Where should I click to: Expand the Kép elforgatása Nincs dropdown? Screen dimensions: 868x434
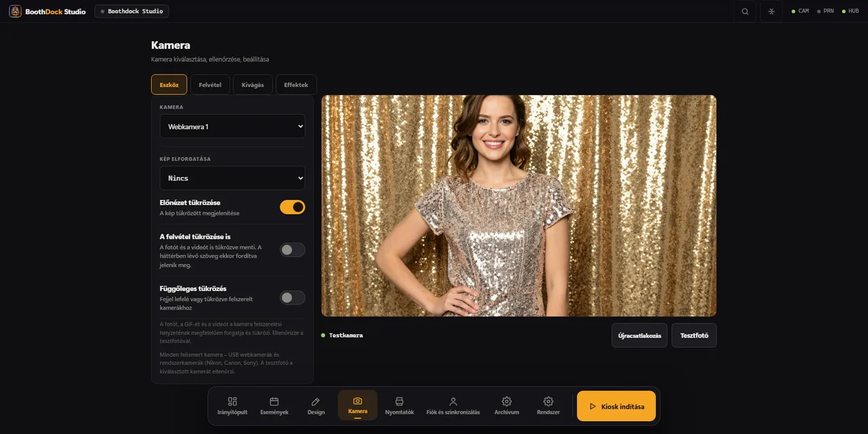coord(232,178)
